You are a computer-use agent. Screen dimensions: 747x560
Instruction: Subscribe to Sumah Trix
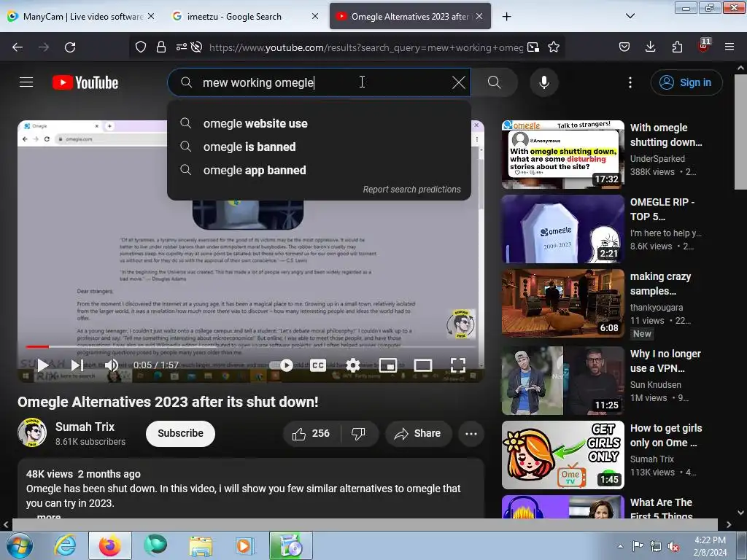(180, 433)
